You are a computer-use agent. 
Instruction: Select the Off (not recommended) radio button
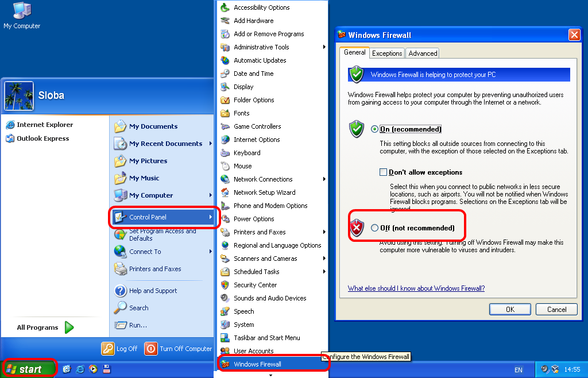(374, 227)
